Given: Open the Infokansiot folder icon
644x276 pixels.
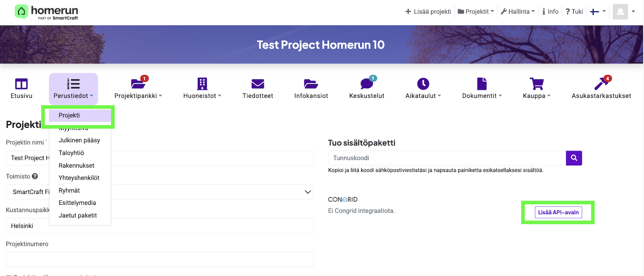Looking at the screenshot, I should (x=311, y=84).
